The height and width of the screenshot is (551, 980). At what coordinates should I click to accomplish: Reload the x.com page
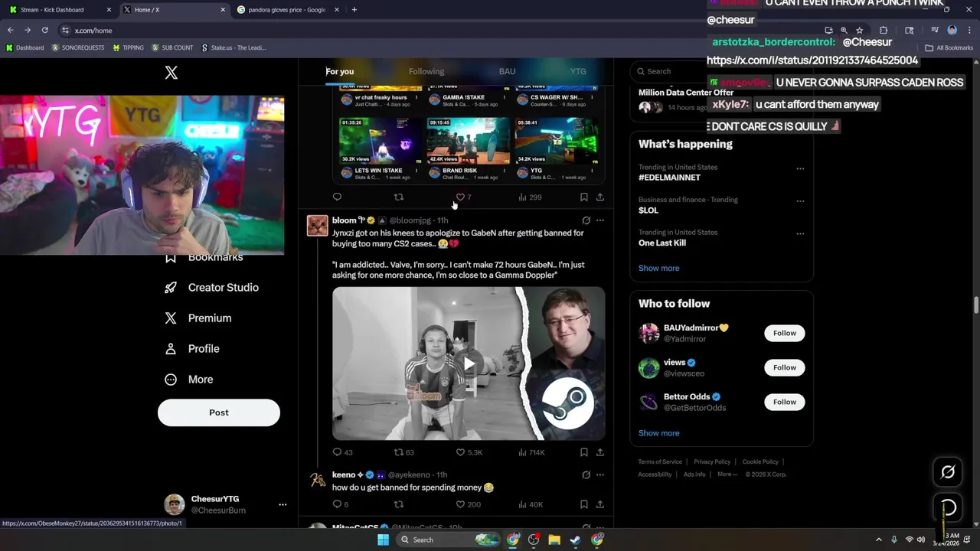pyautogui.click(x=44, y=31)
